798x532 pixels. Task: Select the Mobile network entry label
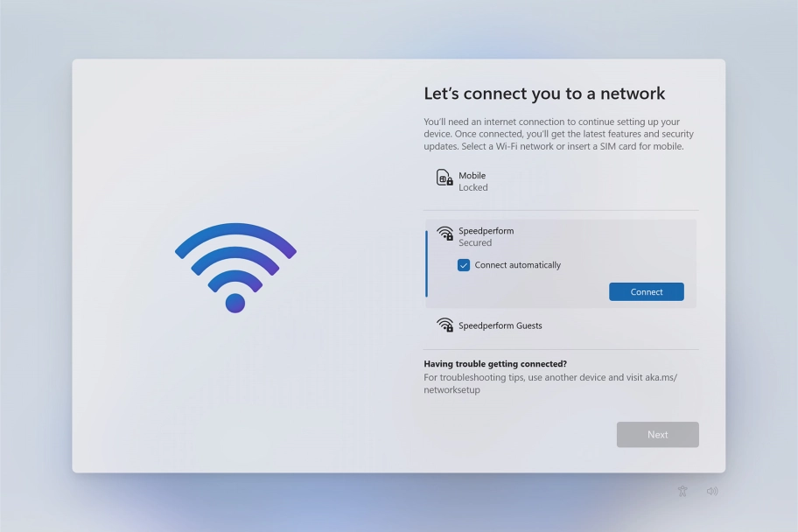tap(472, 175)
